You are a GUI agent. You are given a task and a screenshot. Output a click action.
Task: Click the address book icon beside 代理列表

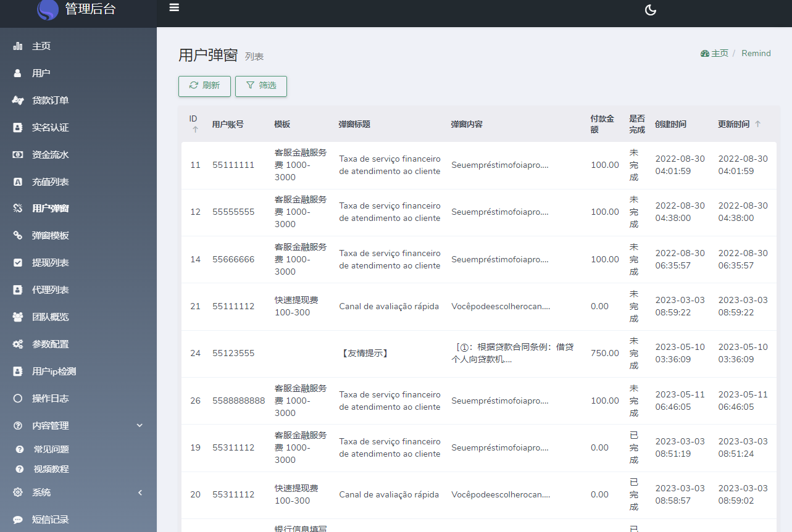(x=18, y=290)
